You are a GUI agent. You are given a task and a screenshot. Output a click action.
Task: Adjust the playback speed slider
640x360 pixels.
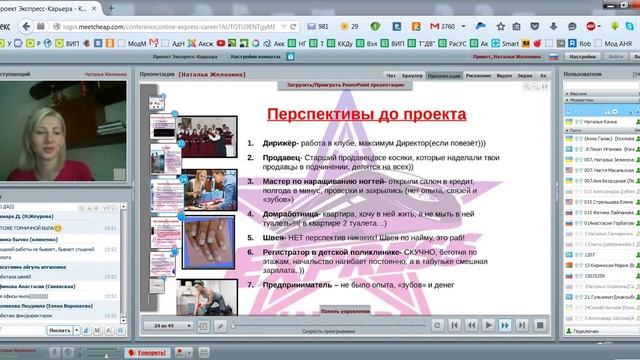coord(329,325)
